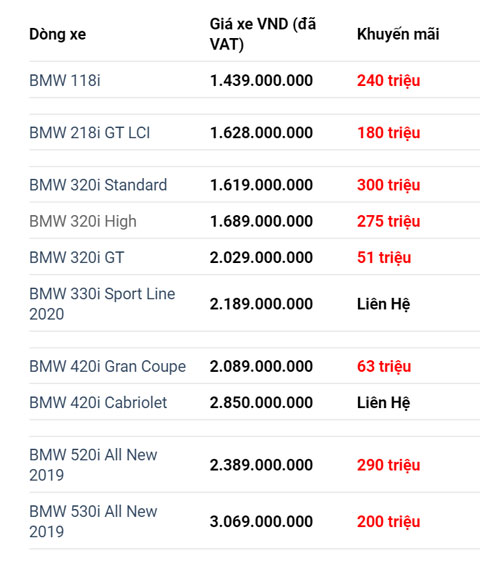Select the BMW 320i GT link
Screen dimensions: 500x563
click(x=76, y=258)
